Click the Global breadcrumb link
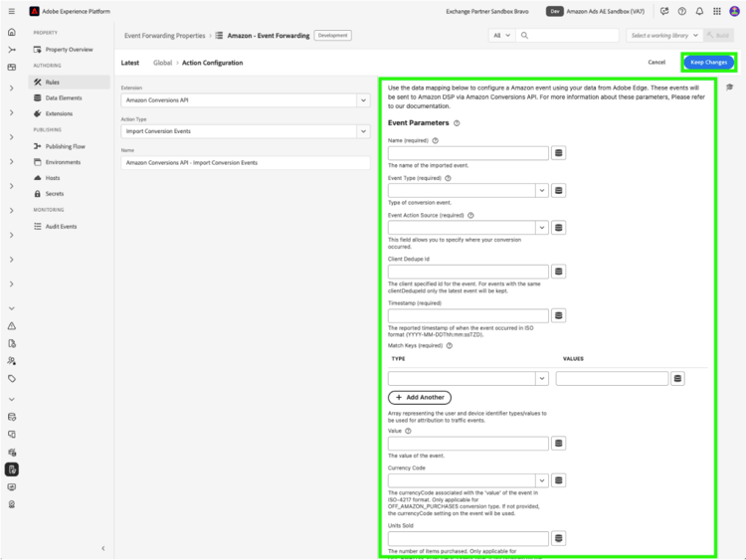The width and height of the screenshot is (746, 560). (163, 63)
